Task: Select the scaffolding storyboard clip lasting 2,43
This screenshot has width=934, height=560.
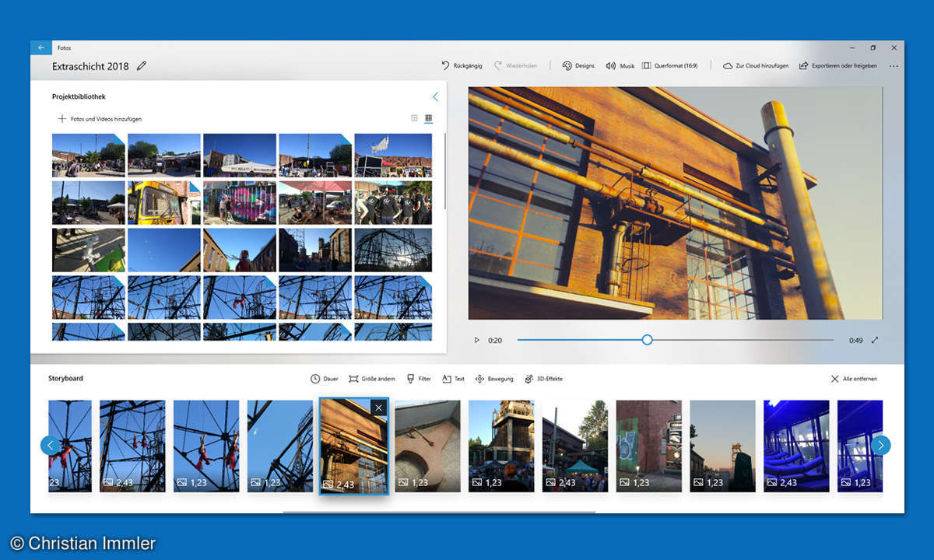Action: pyautogui.click(x=132, y=446)
